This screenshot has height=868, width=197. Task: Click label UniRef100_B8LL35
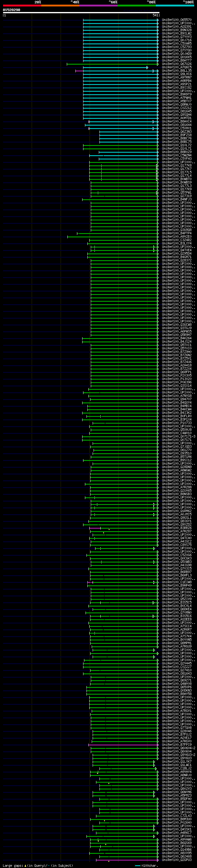pyautogui.click(x=177, y=71)
